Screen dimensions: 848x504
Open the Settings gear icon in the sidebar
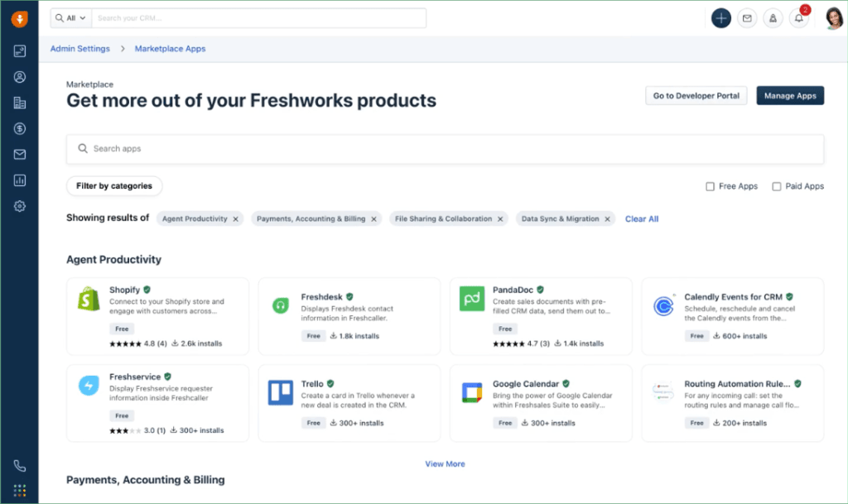(20, 206)
